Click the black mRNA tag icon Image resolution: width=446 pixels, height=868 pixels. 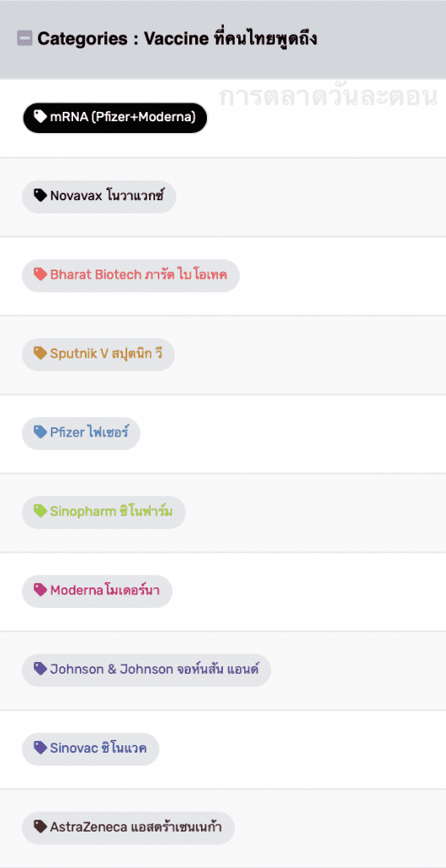coord(41,116)
